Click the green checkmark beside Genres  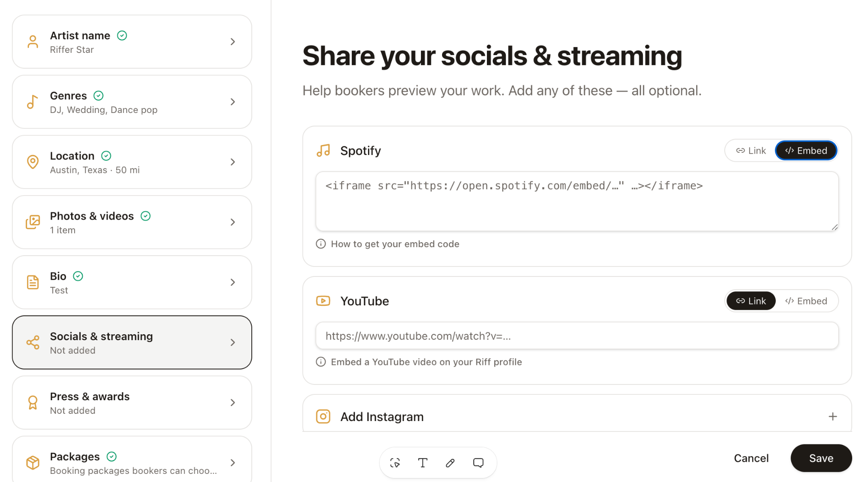point(99,95)
